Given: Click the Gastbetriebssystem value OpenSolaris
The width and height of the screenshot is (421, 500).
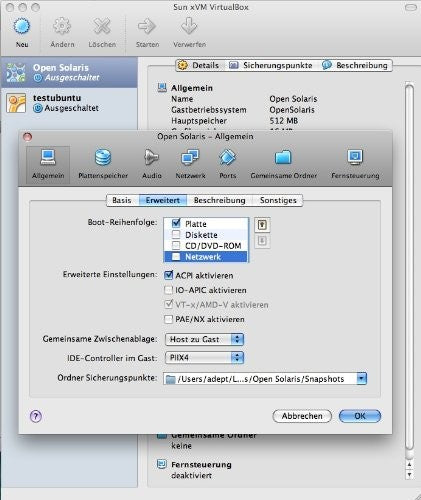Looking at the screenshot, I should [x=292, y=110].
